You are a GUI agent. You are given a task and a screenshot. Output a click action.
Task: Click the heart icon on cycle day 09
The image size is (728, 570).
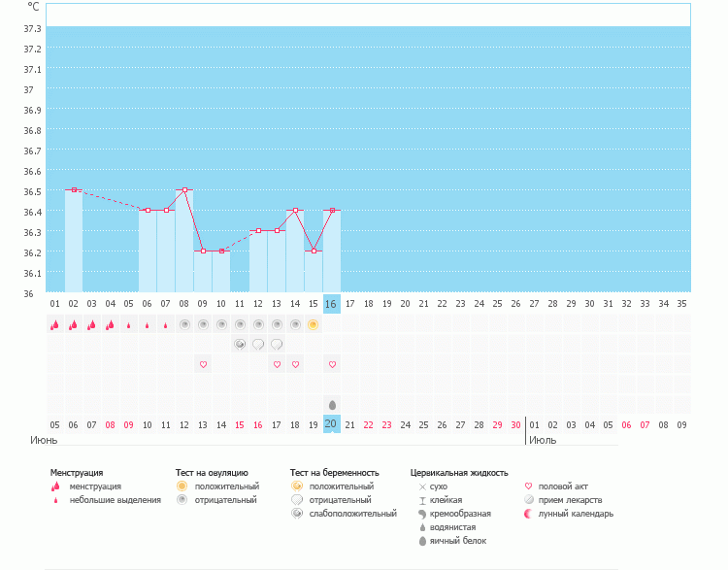(203, 364)
